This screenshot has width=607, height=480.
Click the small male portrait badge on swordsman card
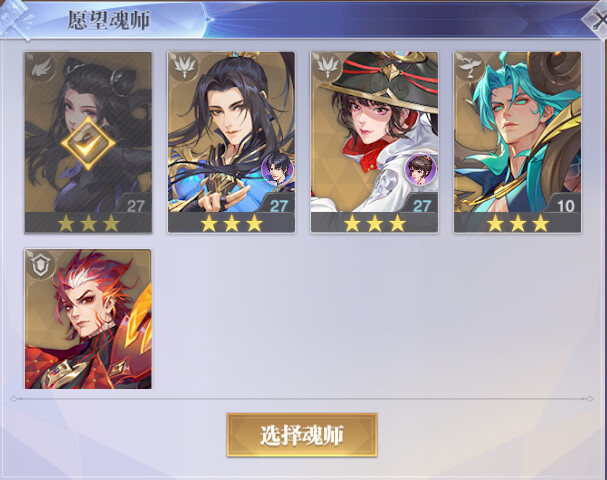(x=277, y=169)
